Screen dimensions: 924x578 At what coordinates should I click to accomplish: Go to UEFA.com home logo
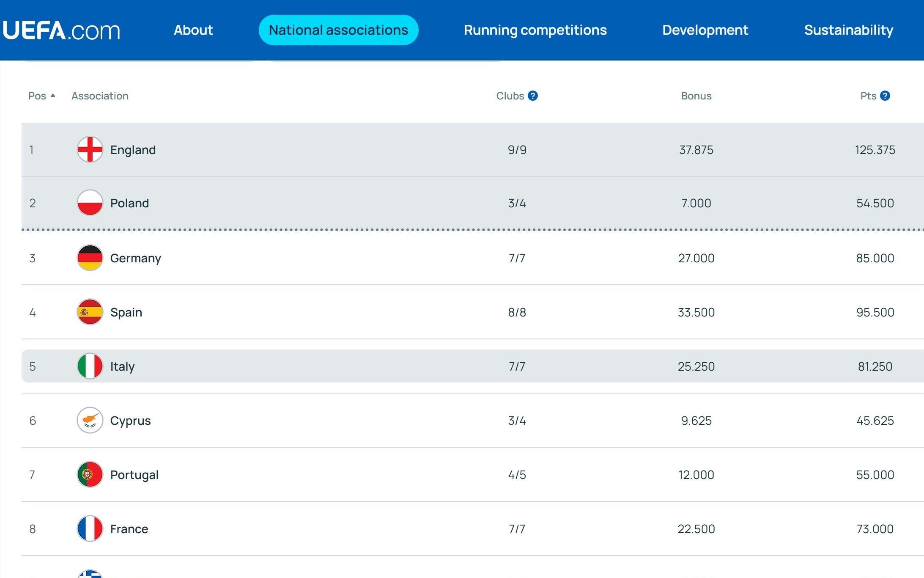(61, 30)
